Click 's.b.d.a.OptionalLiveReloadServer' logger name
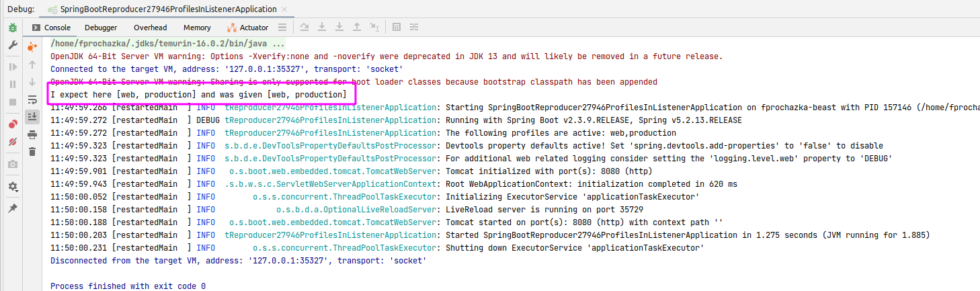Screen dimensions: 980x291 point(356,210)
